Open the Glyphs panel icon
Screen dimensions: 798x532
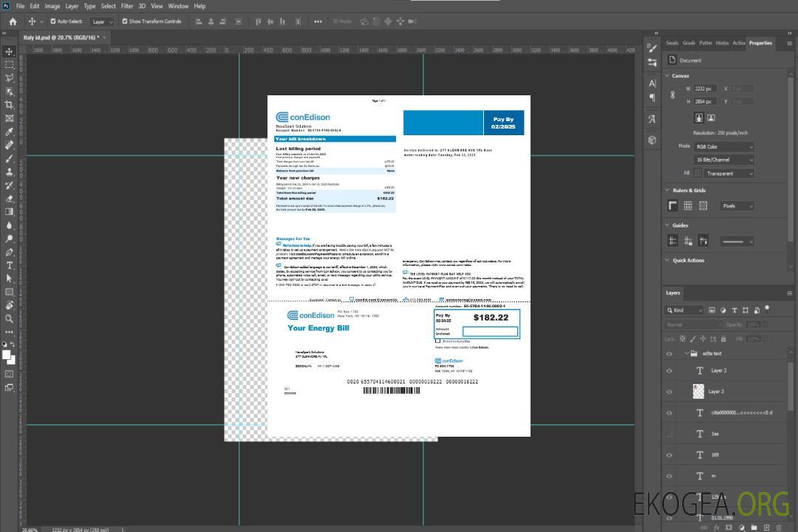click(652, 119)
